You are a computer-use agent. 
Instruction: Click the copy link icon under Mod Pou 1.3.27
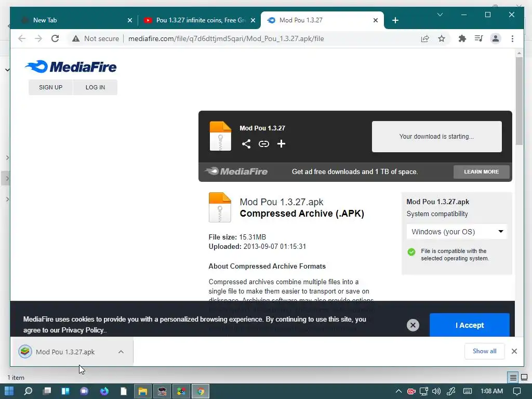tap(263, 144)
